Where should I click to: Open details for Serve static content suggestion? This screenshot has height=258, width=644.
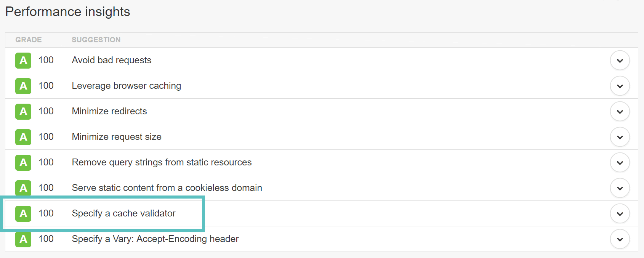620,188
